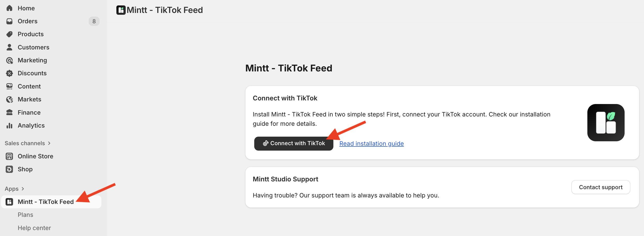Viewport: 644px width, 236px height.
Task: Click the Mintt app icon in sidebar
Action: (x=9, y=202)
